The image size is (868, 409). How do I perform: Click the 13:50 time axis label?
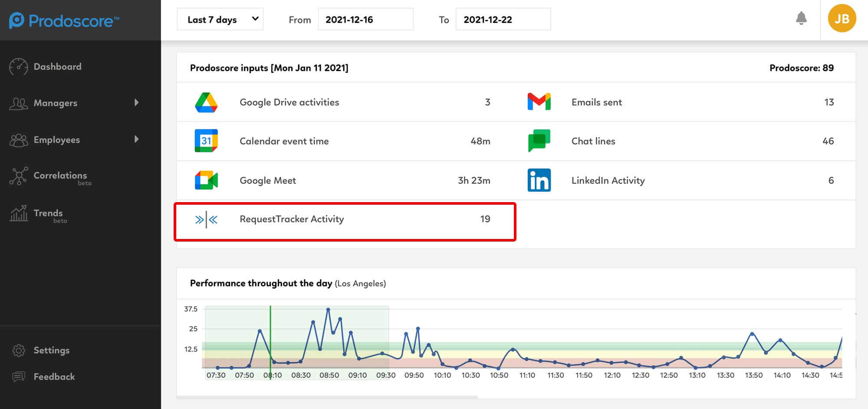click(753, 375)
